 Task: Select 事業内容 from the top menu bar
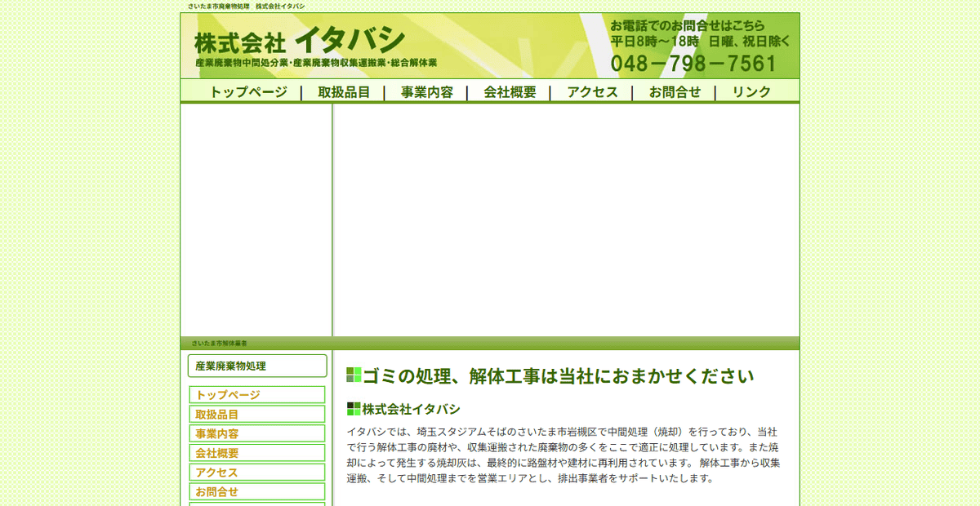[x=429, y=91]
